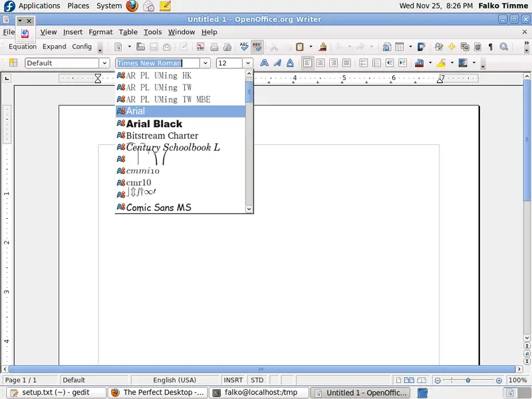532x399 pixels.
Task: Click the Expand toolbar button
Action: pyautogui.click(x=55, y=47)
